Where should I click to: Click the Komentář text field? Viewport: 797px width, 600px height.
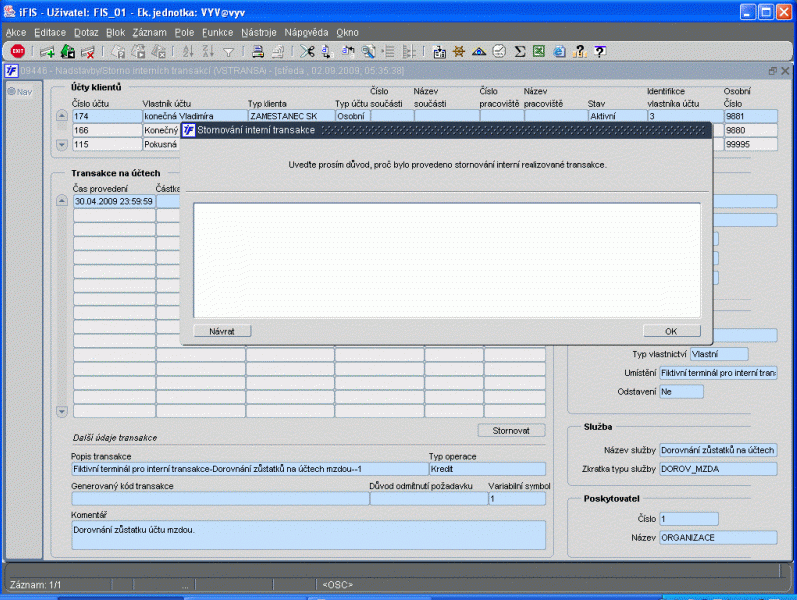309,534
